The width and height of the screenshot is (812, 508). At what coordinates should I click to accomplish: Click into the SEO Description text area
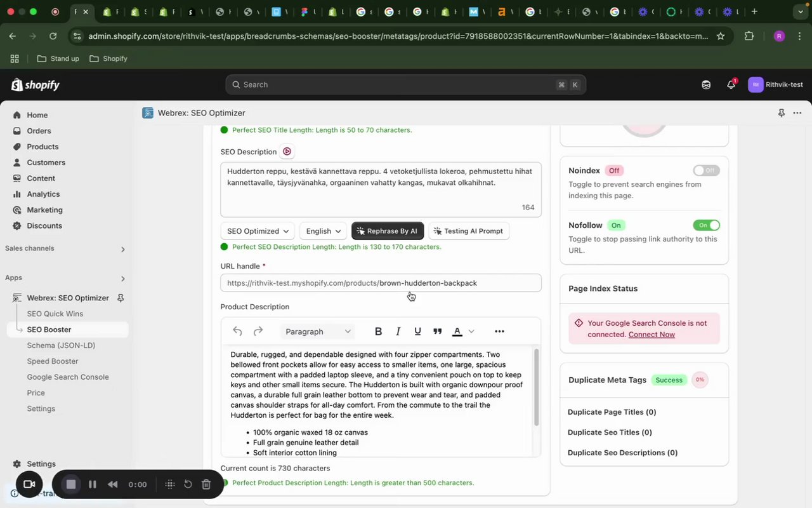[x=381, y=189]
